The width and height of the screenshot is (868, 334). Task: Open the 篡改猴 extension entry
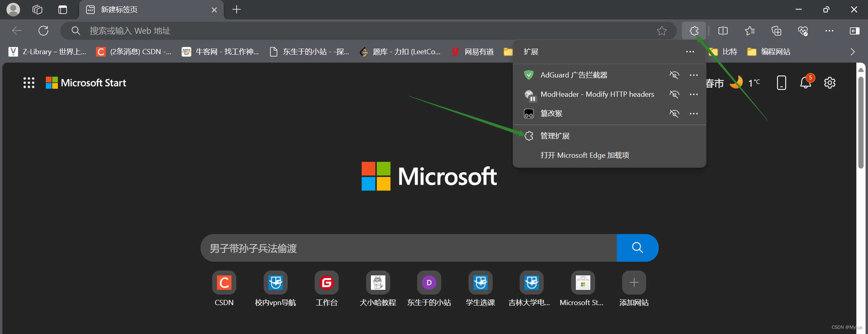[543, 114]
